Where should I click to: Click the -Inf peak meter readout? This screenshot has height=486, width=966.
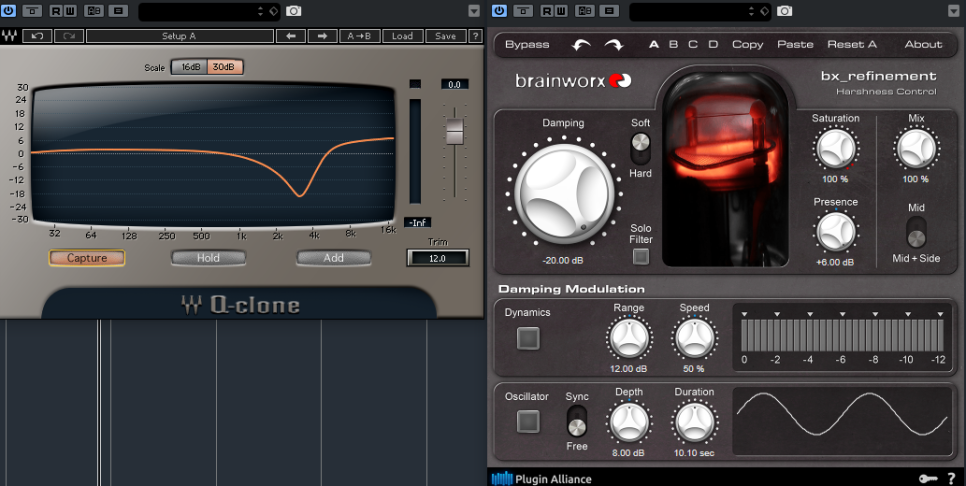(x=417, y=222)
